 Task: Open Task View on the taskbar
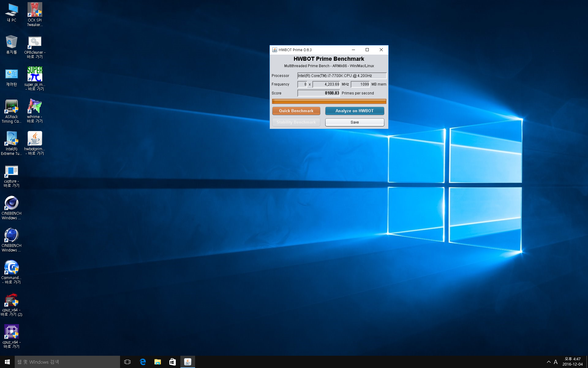(x=127, y=362)
